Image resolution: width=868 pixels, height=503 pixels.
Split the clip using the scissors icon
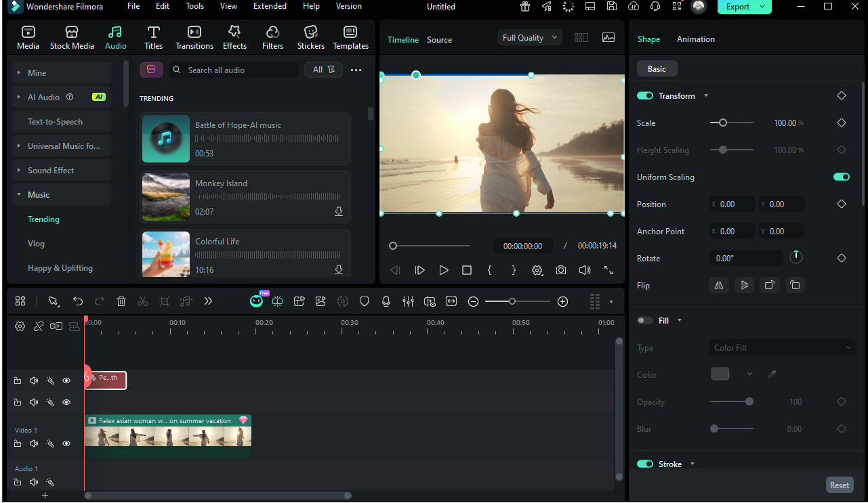143,301
